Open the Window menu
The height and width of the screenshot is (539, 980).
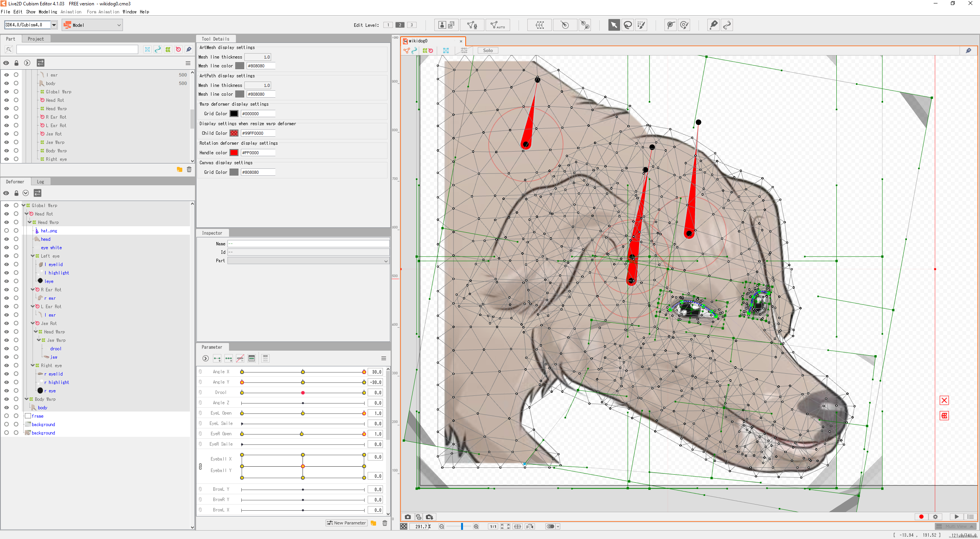click(129, 12)
